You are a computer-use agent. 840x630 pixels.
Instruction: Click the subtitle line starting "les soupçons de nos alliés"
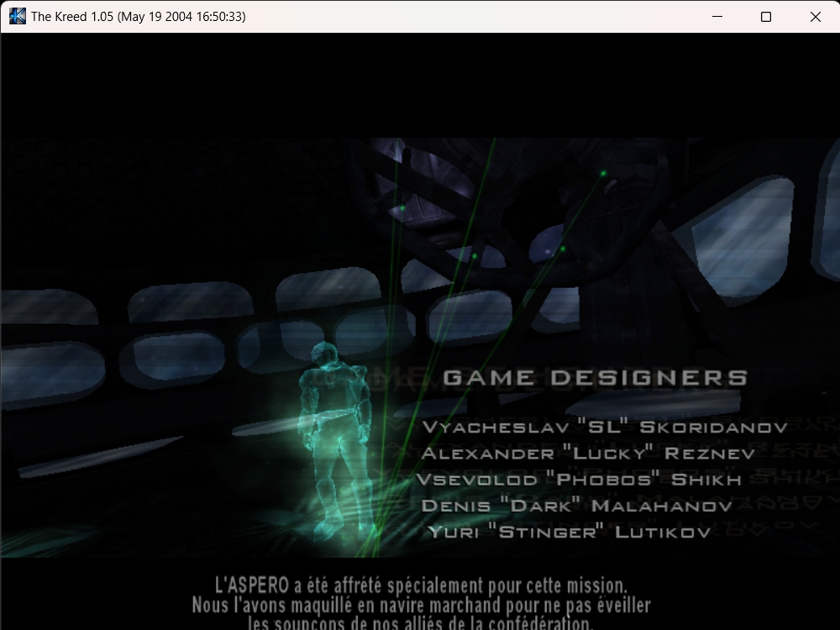coord(421,623)
